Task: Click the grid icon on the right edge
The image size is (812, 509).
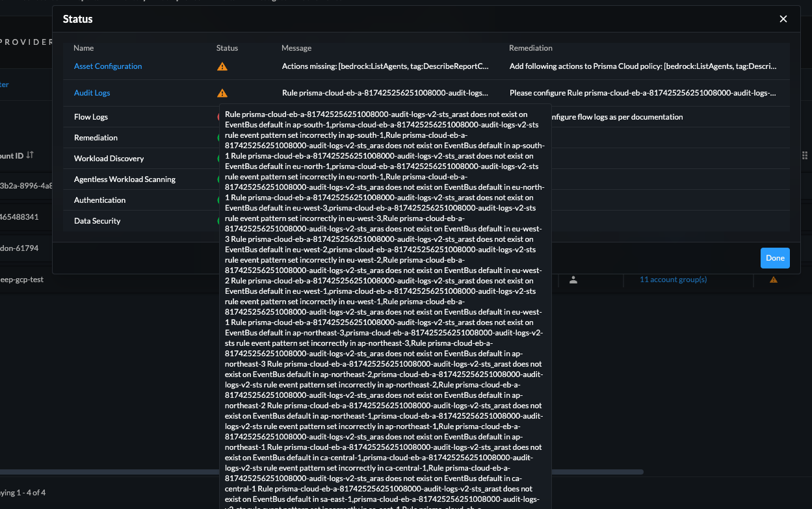Action: tap(805, 155)
